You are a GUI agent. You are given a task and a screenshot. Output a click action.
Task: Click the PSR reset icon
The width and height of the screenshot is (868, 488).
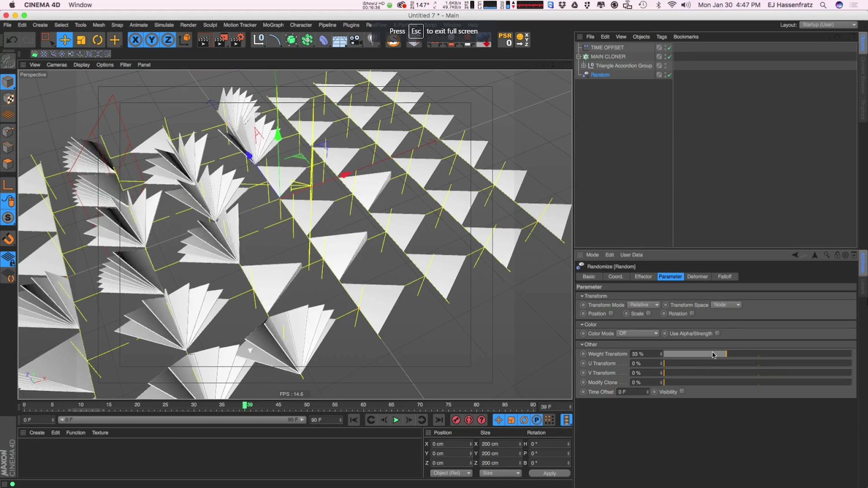tap(505, 40)
